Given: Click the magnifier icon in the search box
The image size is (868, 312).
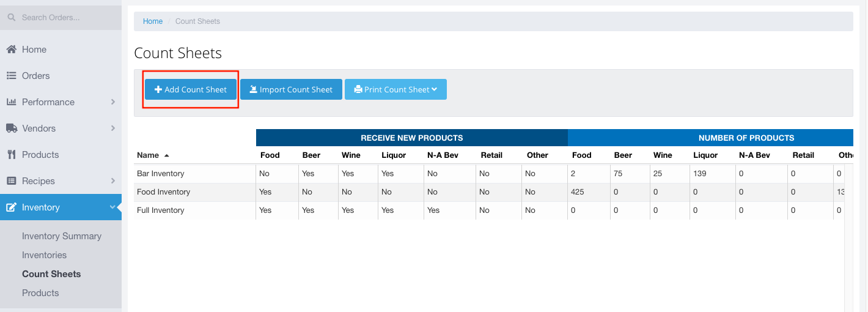Looking at the screenshot, I should (x=11, y=18).
